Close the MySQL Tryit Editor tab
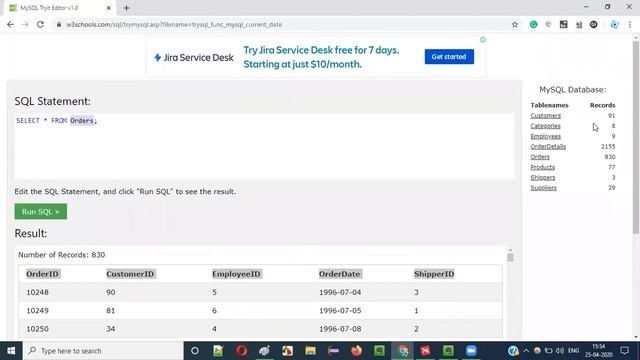 pos(109,8)
